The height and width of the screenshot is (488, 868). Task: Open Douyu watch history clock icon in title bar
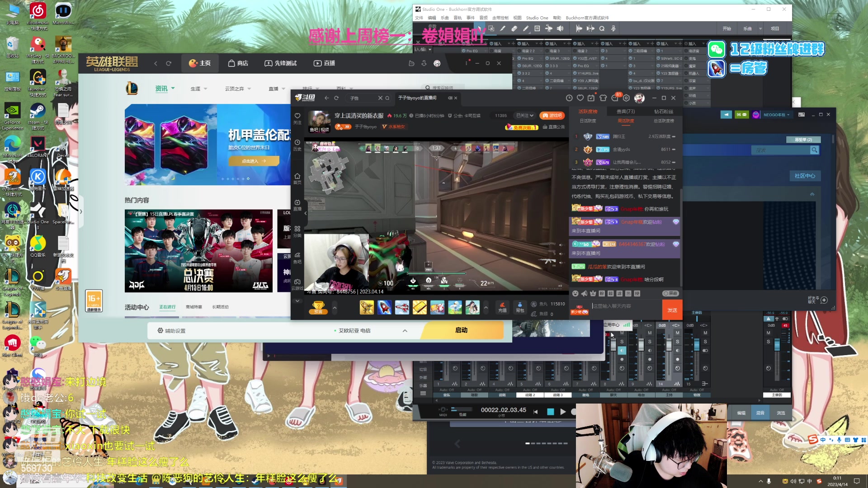569,98
